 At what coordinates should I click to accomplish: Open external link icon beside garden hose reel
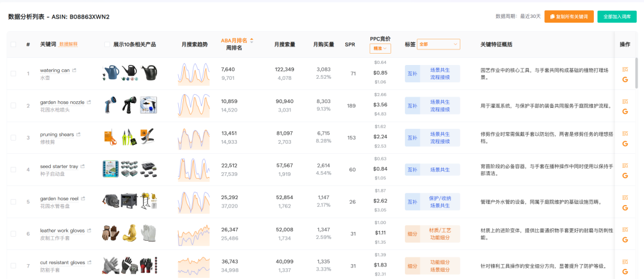pyautogui.click(x=83, y=199)
